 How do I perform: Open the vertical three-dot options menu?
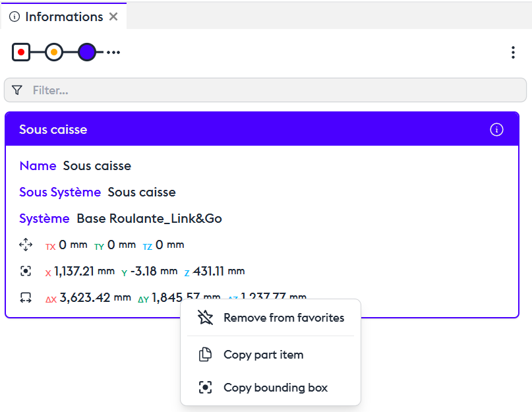(513, 53)
